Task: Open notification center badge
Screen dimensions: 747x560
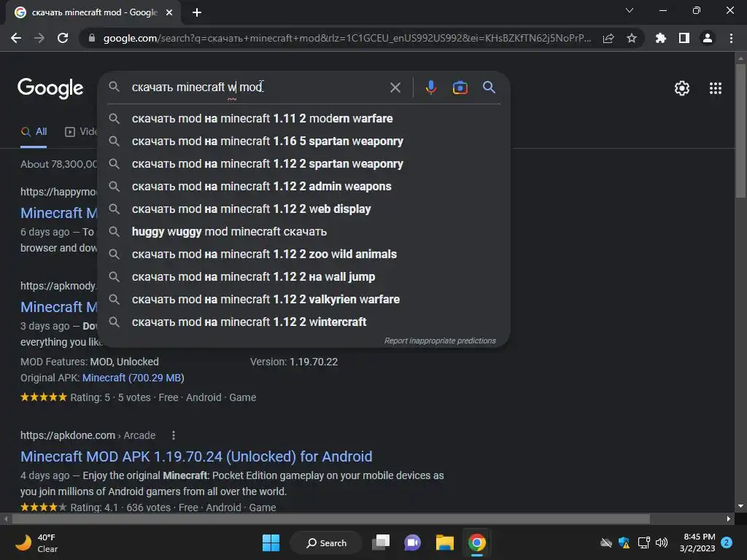Action: tap(727, 542)
